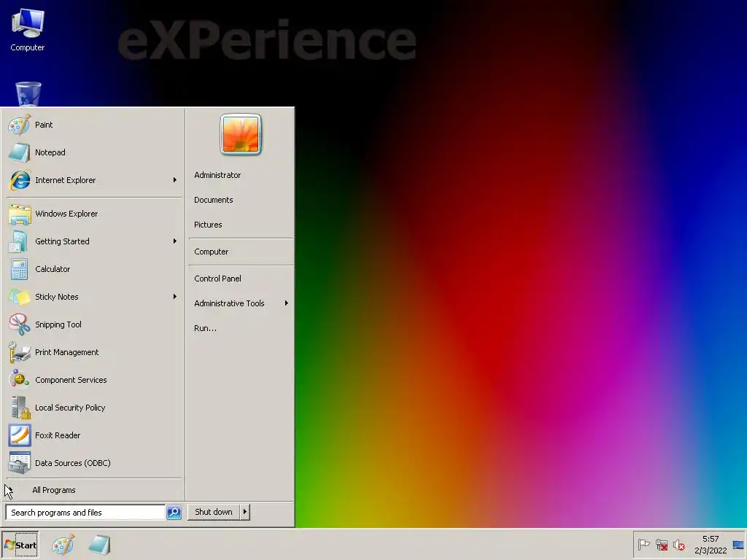Click the Sticky Notes icon
The image size is (747, 560).
click(x=19, y=297)
